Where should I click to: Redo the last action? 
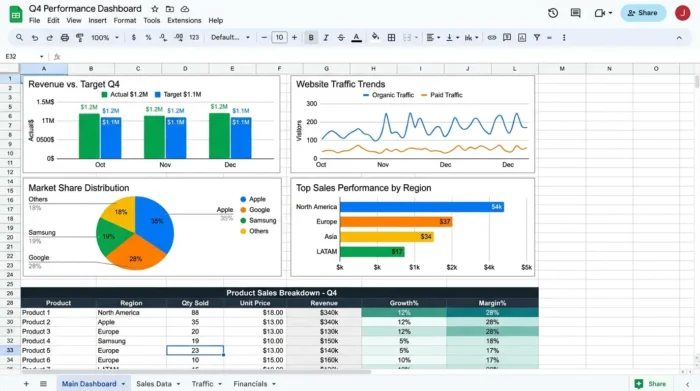pyautogui.click(x=49, y=37)
